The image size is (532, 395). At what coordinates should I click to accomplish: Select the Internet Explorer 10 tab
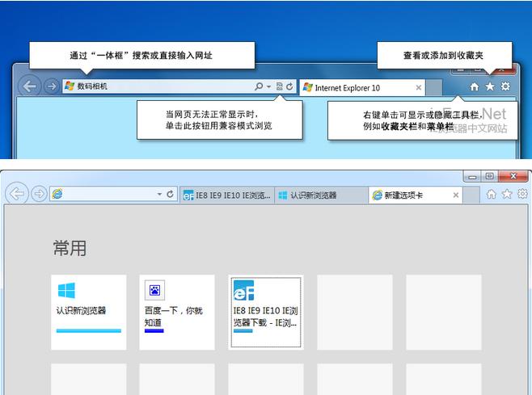356,87
